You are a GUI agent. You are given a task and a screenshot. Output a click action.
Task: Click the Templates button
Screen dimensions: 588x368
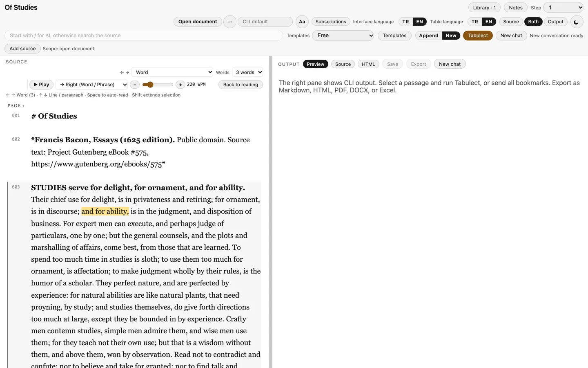click(394, 36)
